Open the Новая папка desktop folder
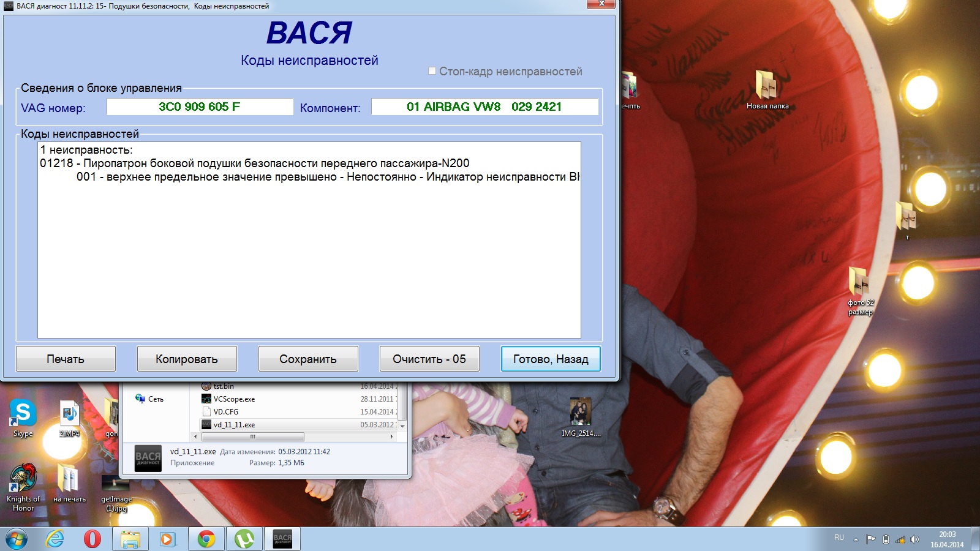The height and width of the screenshot is (551, 980). [x=767, y=89]
